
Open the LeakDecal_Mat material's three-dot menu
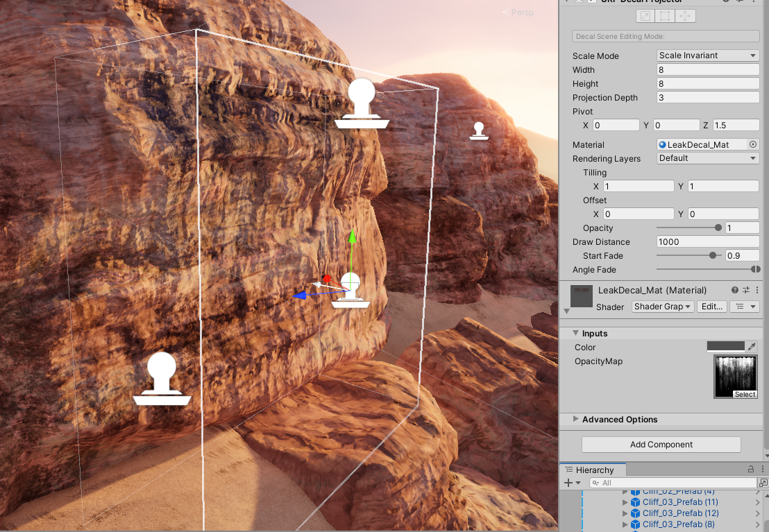click(x=757, y=290)
